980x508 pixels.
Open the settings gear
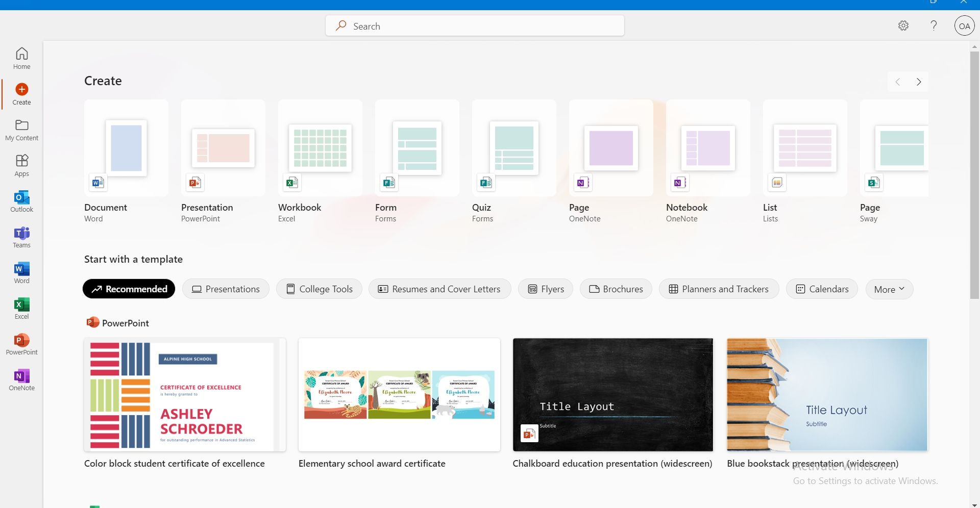[x=903, y=26]
